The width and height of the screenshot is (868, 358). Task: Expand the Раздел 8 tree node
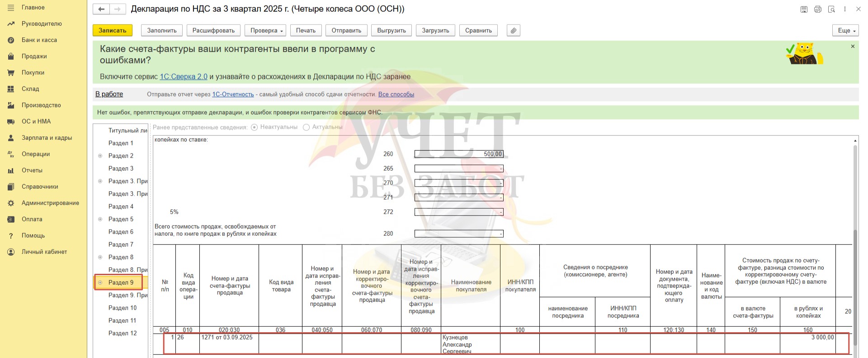point(100,257)
